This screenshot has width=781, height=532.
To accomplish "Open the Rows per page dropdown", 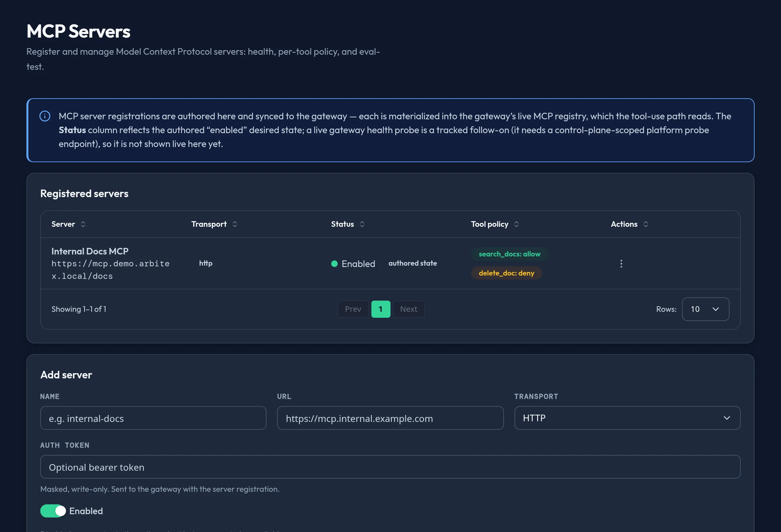I will coord(705,309).
